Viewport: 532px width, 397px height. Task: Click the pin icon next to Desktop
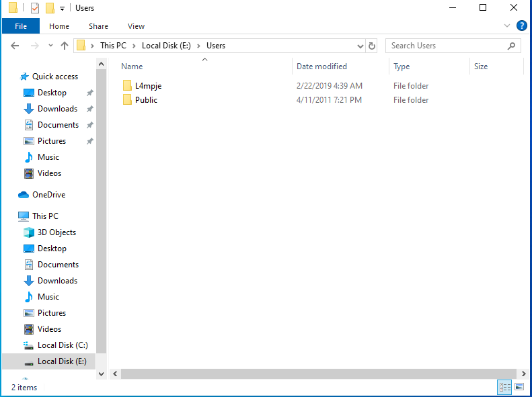(x=89, y=93)
